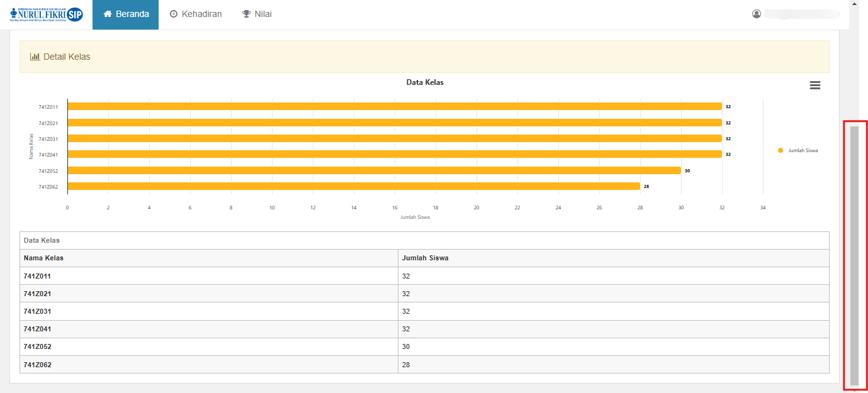868x393 pixels.
Task: Click the clock icon beside Kehadiran
Action: 174,14
